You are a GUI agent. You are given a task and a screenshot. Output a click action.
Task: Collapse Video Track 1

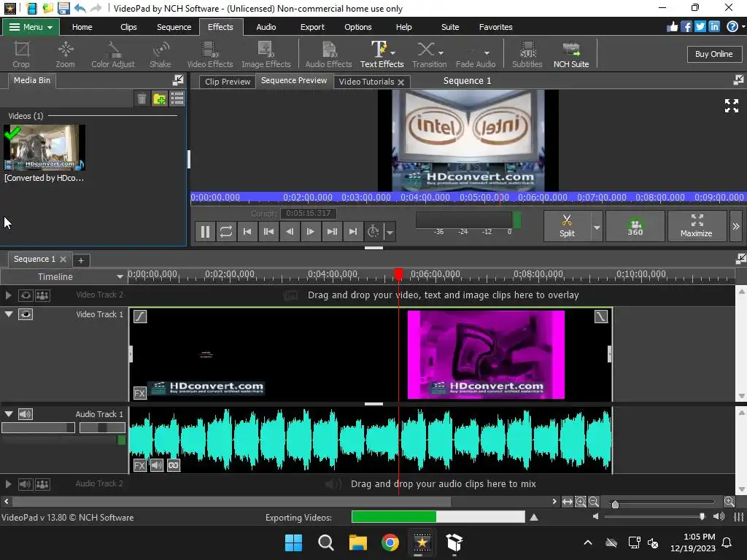click(x=9, y=314)
